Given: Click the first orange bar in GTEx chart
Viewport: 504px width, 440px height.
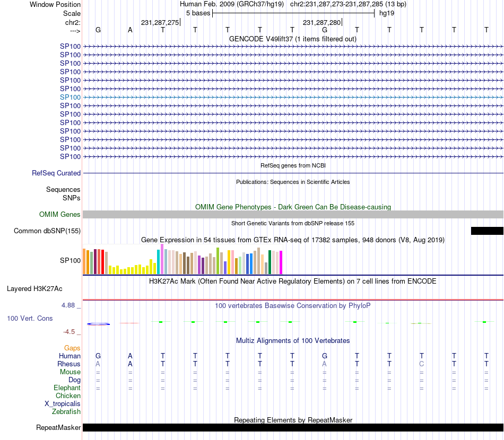Looking at the screenshot, I should [84, 261].
